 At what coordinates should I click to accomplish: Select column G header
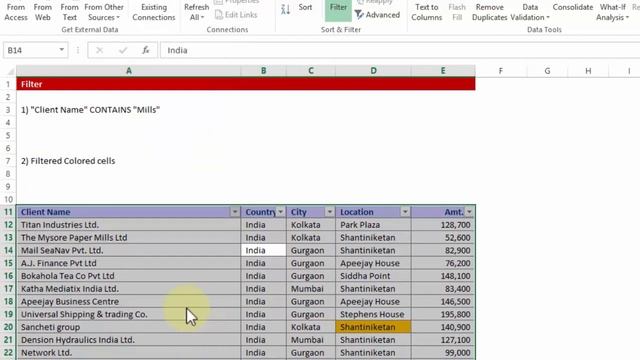[x=547, y=71]
